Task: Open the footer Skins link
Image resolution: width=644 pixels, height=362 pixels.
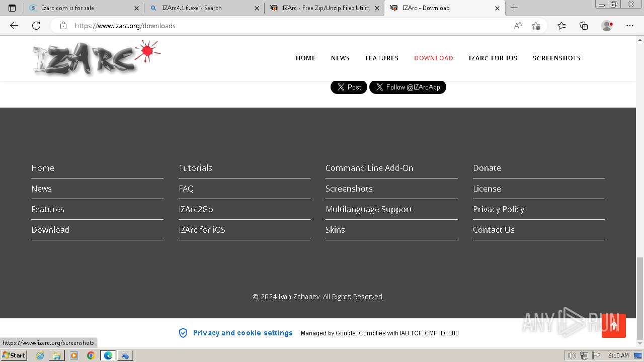Action: tap(335, 230)
